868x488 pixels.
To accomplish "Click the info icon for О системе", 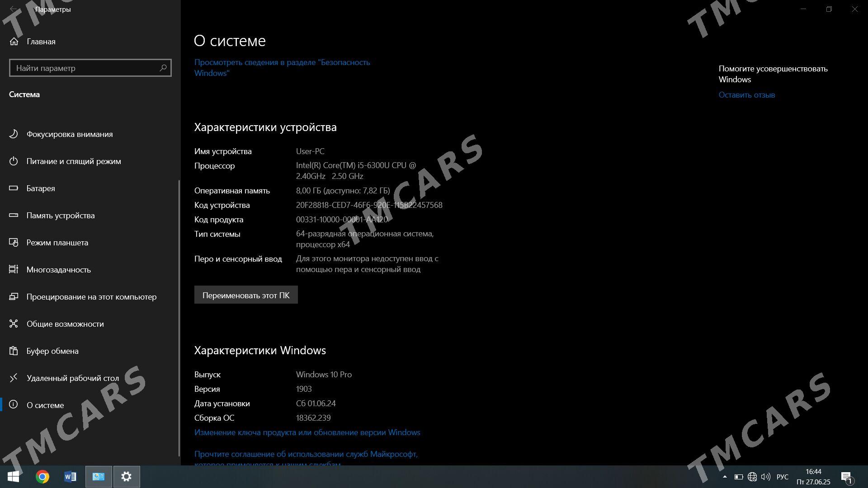I will 14,405.
